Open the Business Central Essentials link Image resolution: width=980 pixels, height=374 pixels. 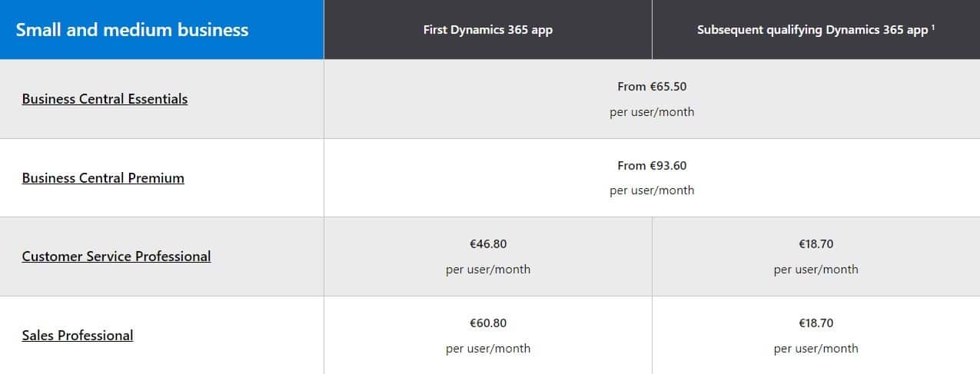click(105, 99)
